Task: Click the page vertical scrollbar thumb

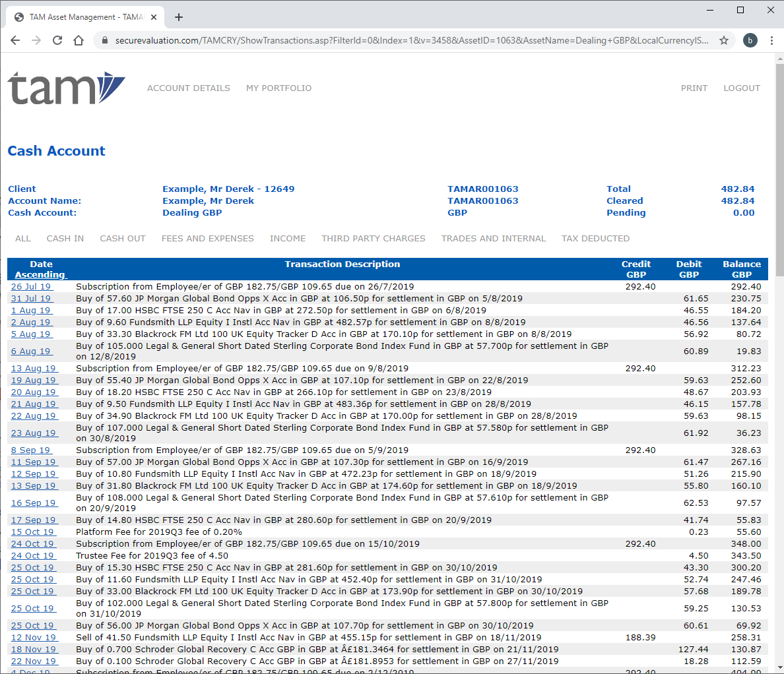Action: click(779, 170)
